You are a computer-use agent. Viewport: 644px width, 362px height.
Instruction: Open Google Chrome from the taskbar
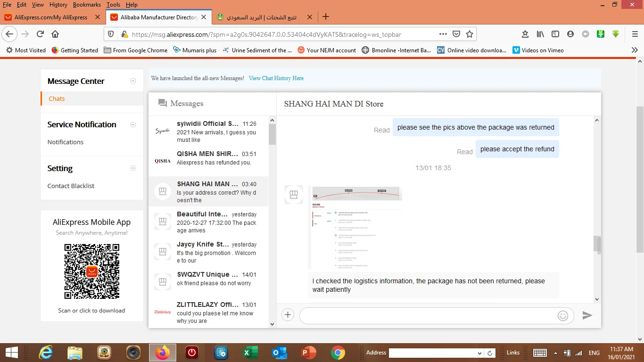[338, 353]
